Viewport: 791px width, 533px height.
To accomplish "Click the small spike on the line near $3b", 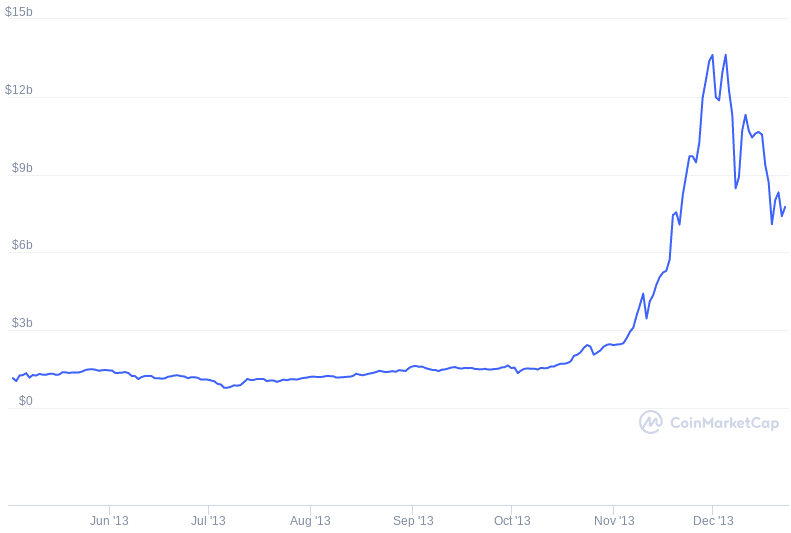I will (643, 294).
